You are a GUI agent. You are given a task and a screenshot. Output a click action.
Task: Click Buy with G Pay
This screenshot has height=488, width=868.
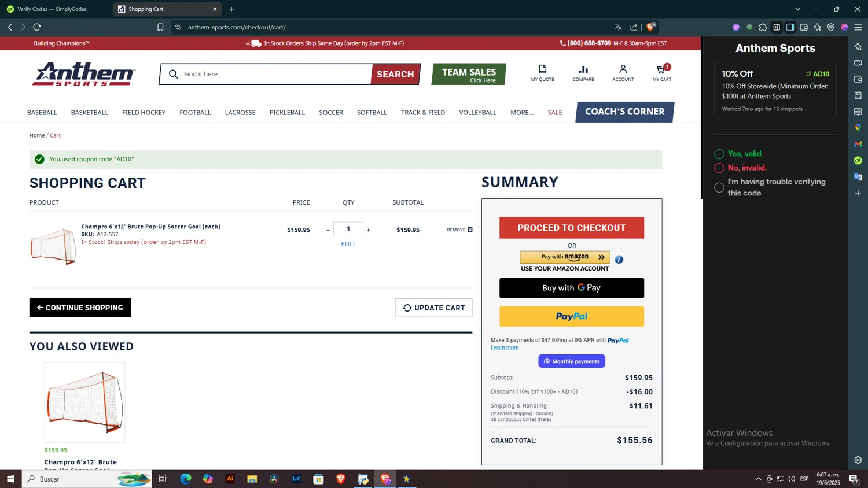572,288
